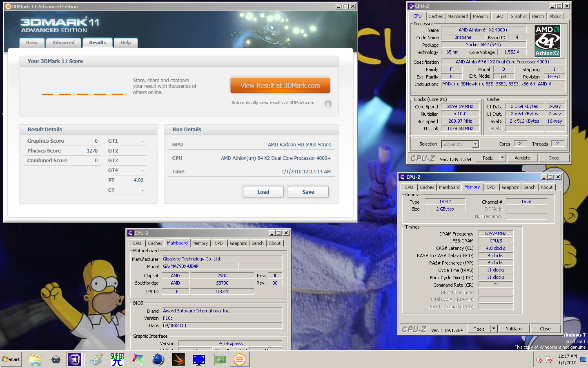Click Tools button in CPU-Z Memory window
Viewport: 588px width, 368px height.
coord(479,329)
